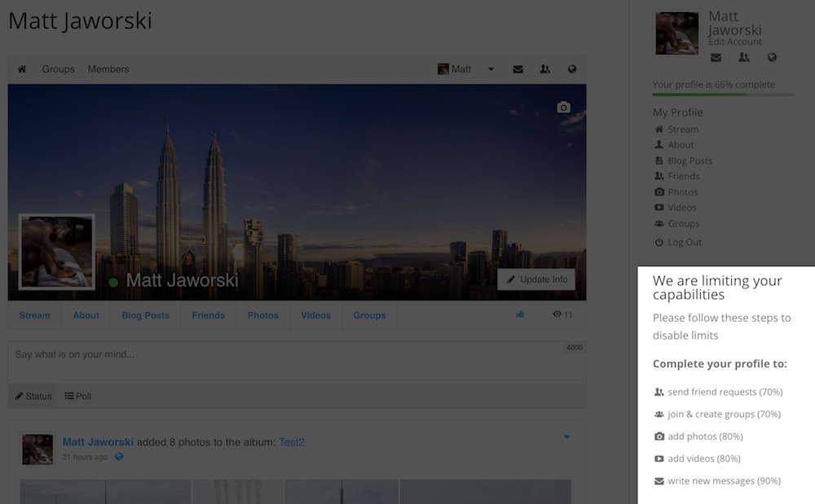The height and width of the screenshot is (504, 815).
Task: Open globe notifications icon in navigation bar
Action: (572, 69)
